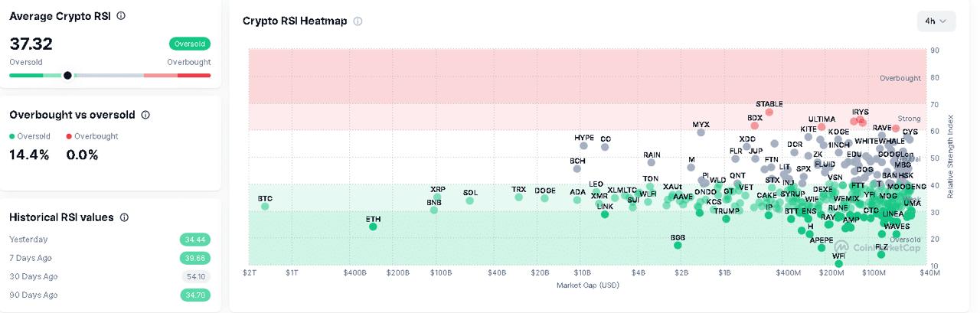
Task: Click the info icon next to Overbought vs oversold
Action: pos(145,115)
